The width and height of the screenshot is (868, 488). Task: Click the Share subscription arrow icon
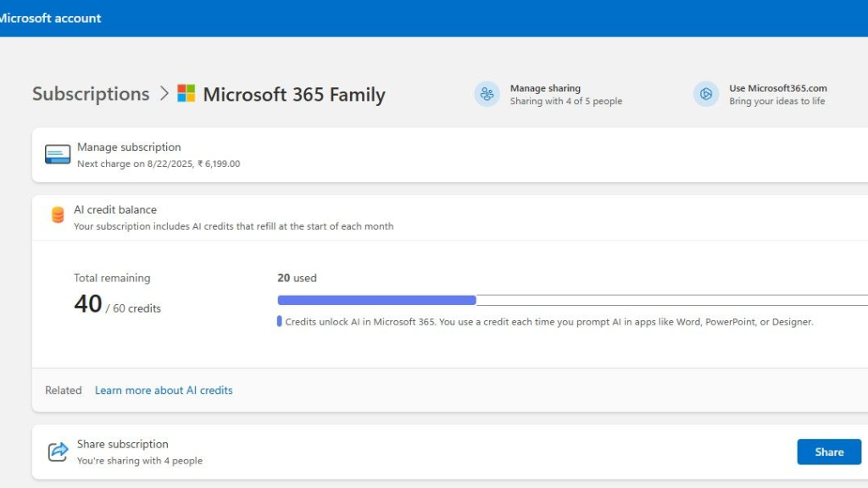coord(58,452)
